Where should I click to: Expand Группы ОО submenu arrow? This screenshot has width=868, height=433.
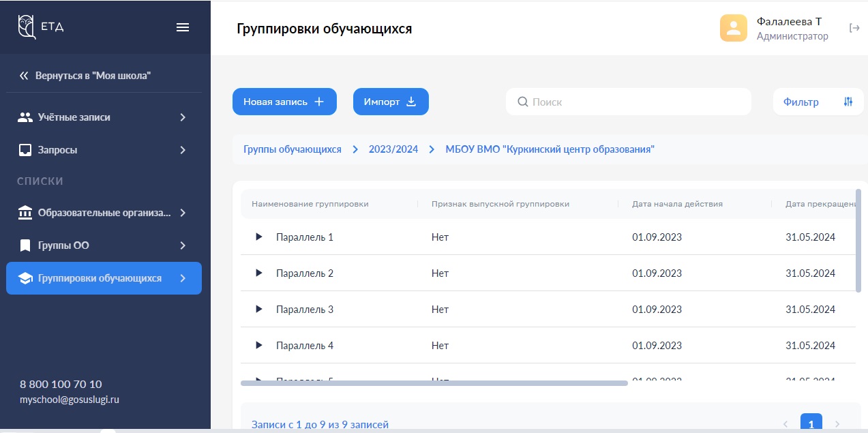coord(183,245)
